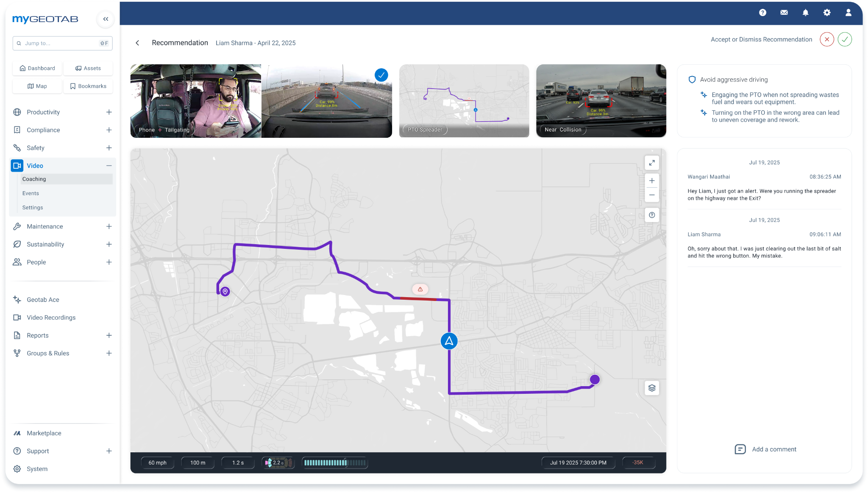Click the Video camera icon in the sidebar
Viewport: 868px width, 493px height.
pos(17,166)
